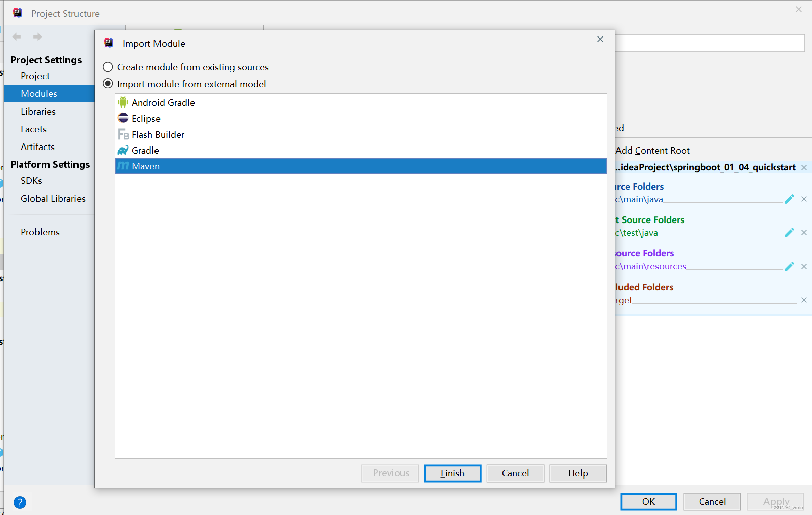Select the Android Gradle icon in list

pyautogui.click(x=123, y=102)
